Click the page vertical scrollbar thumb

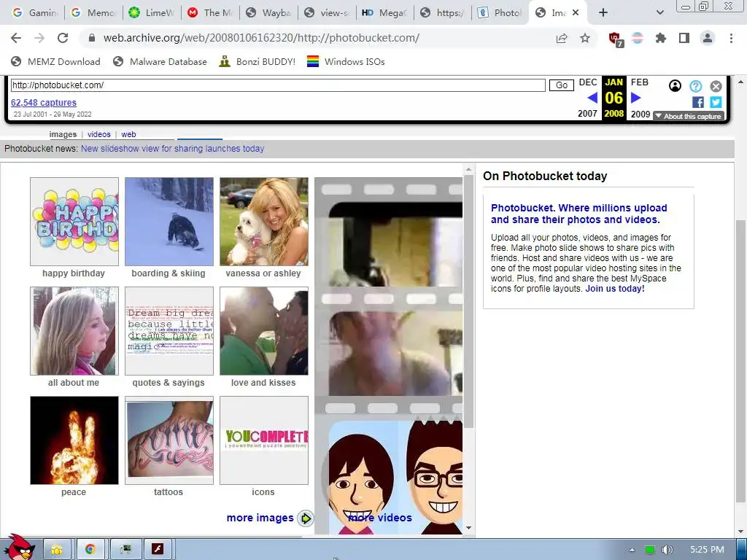pyautogui.click(x=740, y=360)
